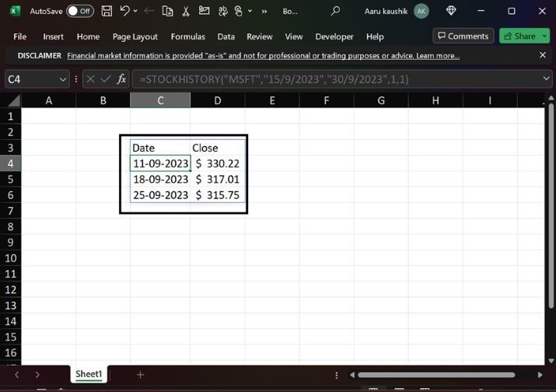
Task: Confirm formula entry with checkmark icon
Action: [x=105, y=79]
